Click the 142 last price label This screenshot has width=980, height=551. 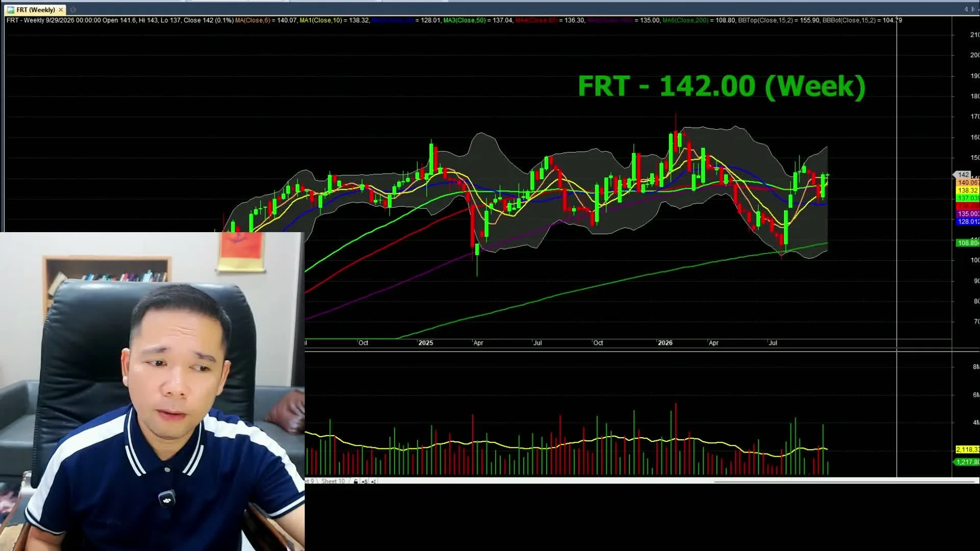coord(963,174)
